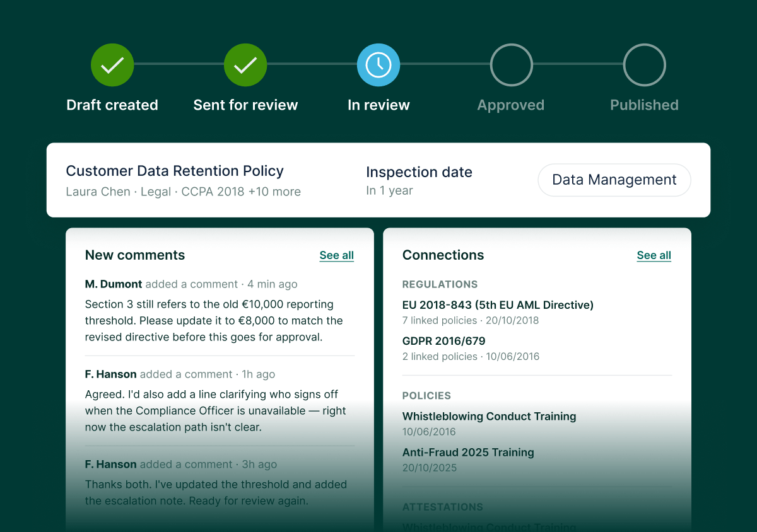Click the comment about €10,000 reporting threshold
The width and height of the screenshot is (757, 532).
click(214, 321)
